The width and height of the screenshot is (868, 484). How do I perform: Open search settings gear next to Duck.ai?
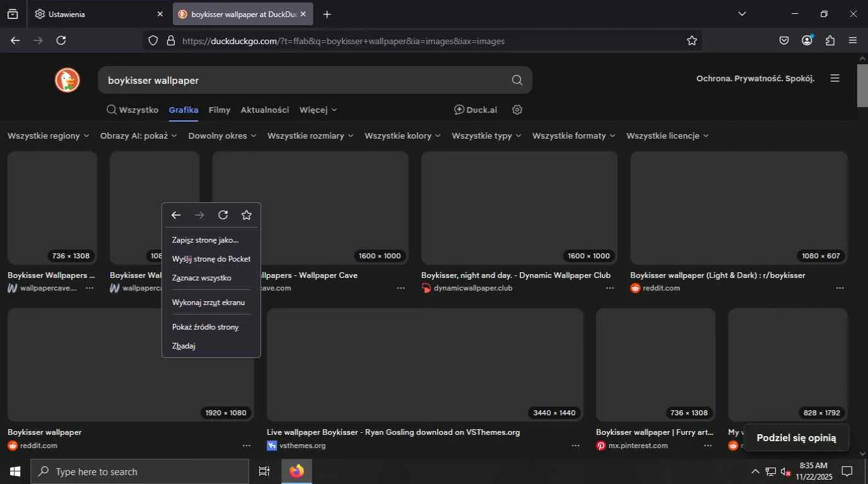tap(517, 110)
